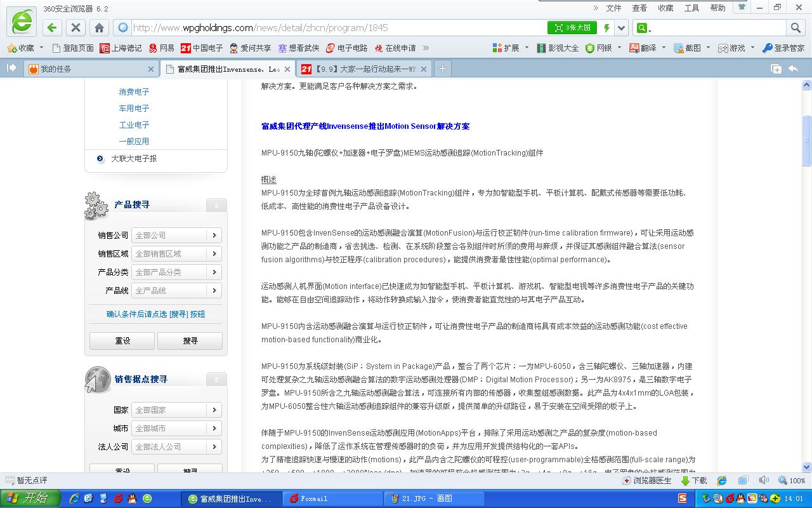Click the green 3张大图 image viewer button
Viewport: 812px width, 508px height.
pyautogui.click(x=572, y=28)
